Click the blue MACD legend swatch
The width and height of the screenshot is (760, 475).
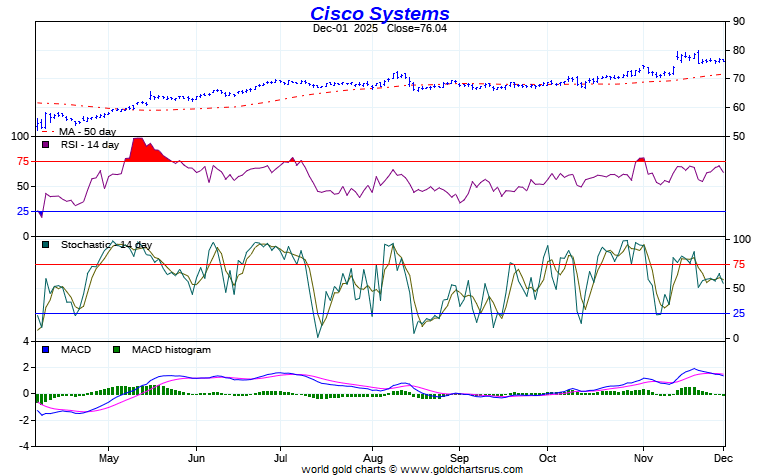pos(46,349)
